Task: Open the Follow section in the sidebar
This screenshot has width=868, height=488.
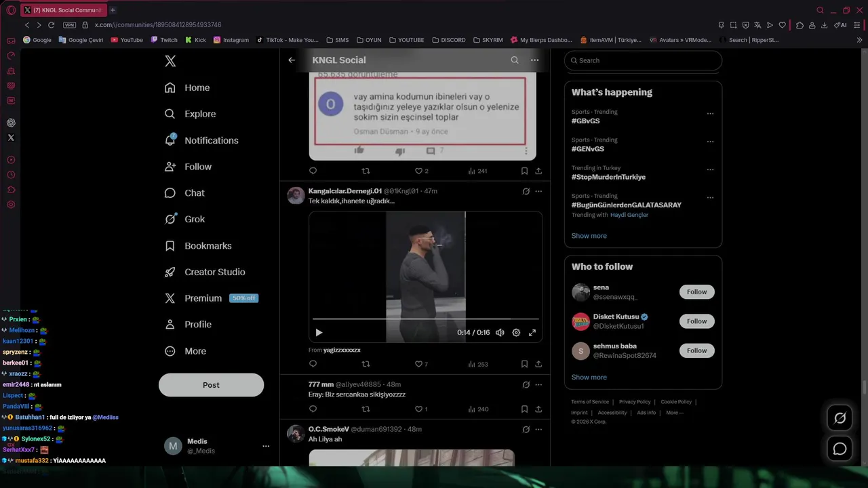Action: pos(188,167)
